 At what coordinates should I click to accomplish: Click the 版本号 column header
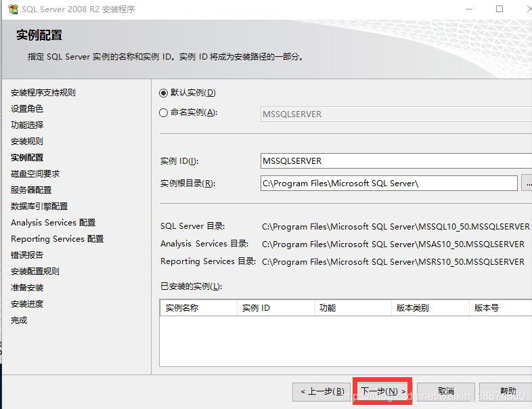[501, 308]
